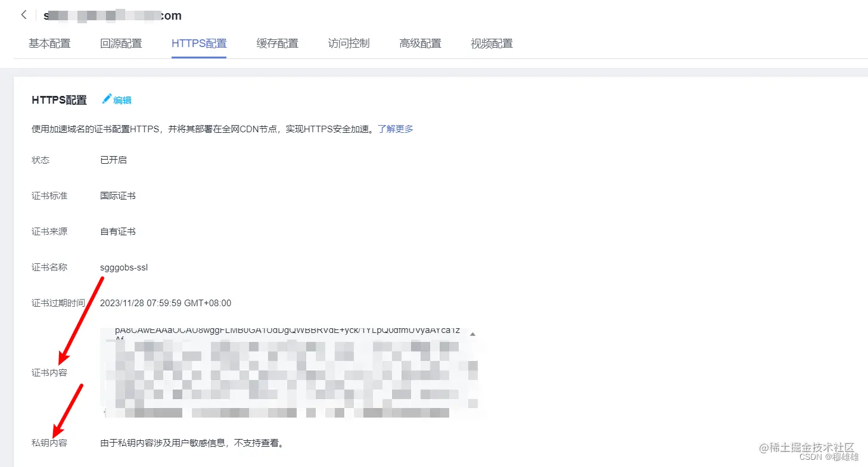
Task: Open the 高级配置 tab
Action: (x=420, y=43)
